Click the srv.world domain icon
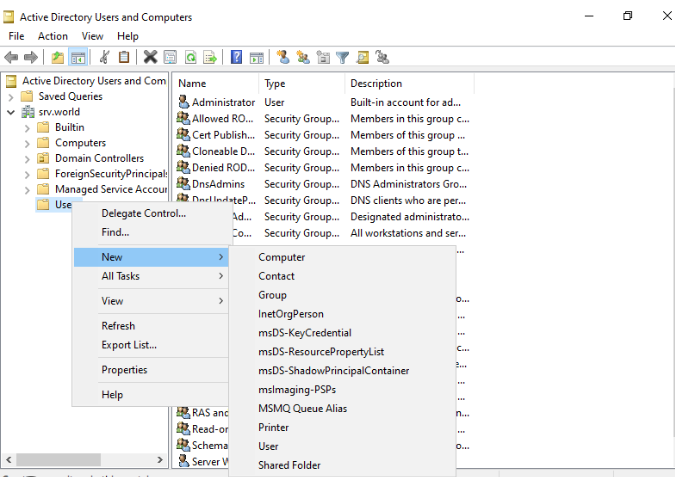Viewport: 675px width, 477px height. pyautogui.click(x=28, y=112)
